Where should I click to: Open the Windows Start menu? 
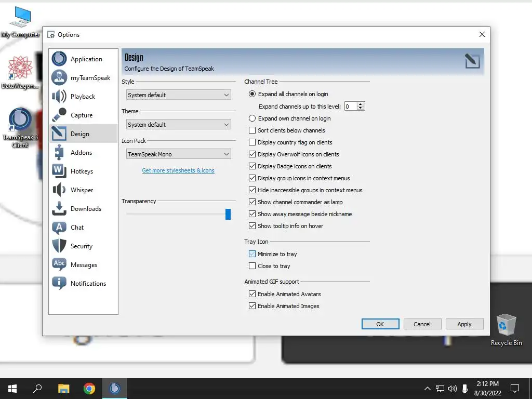point(12,389)
